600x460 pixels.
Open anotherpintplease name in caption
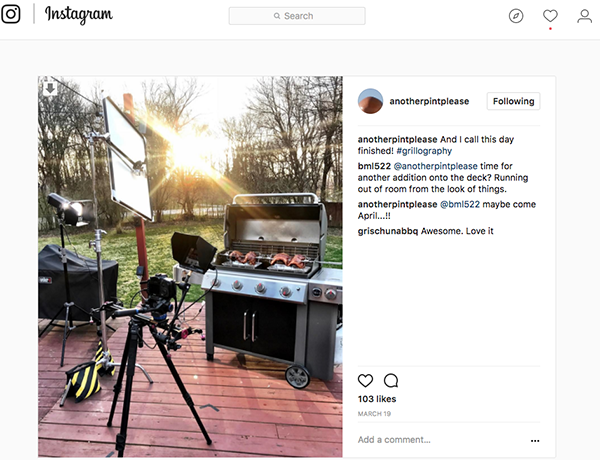[397, 139]
